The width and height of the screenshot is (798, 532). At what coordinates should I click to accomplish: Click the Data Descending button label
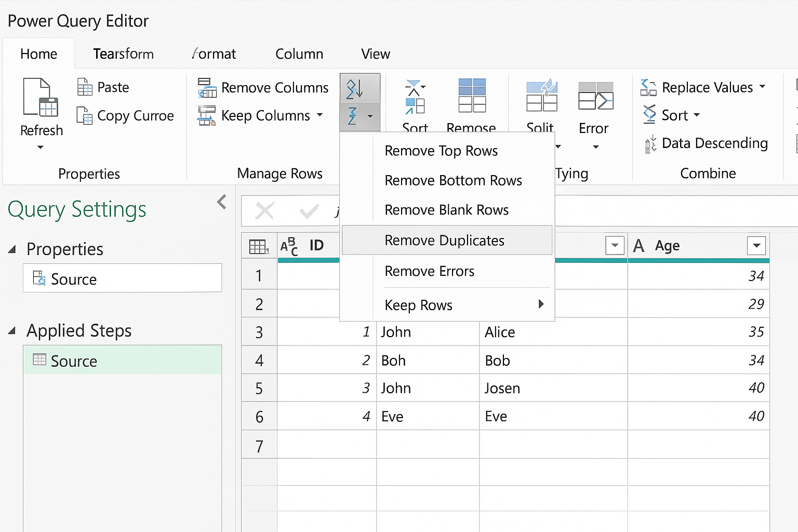[x=715, y=143]
